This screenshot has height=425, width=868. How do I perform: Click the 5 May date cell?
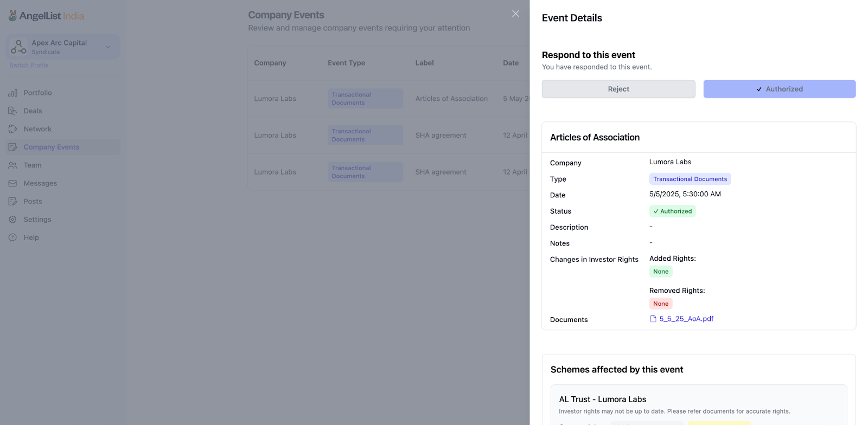[516, 99]
